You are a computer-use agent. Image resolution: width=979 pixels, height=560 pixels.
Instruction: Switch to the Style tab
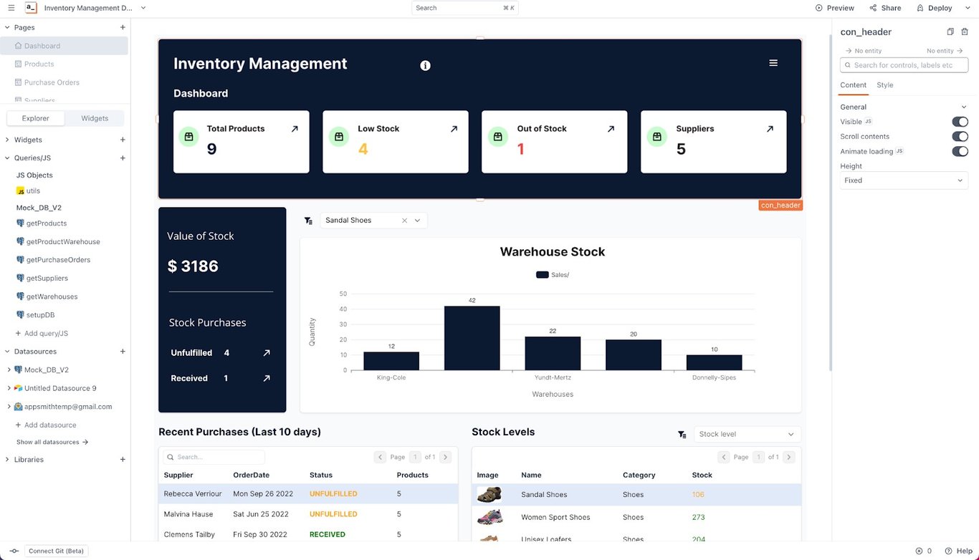(x=885, y=85)
